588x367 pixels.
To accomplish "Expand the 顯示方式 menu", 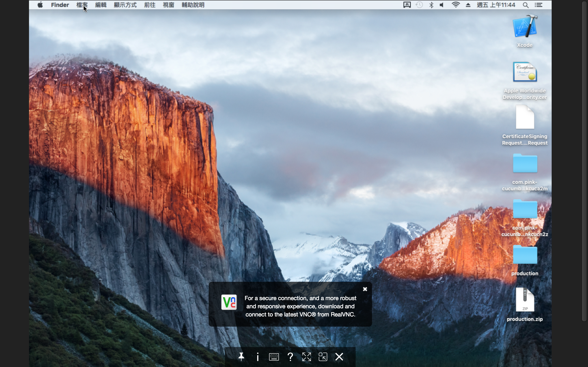I will pyautogui.click(x=125, y=5).
